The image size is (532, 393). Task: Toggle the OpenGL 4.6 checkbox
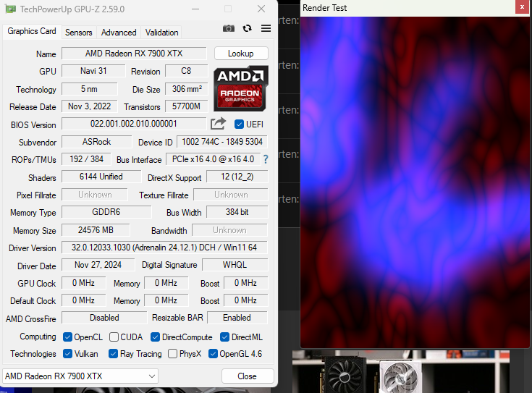(x=213, y=354)
